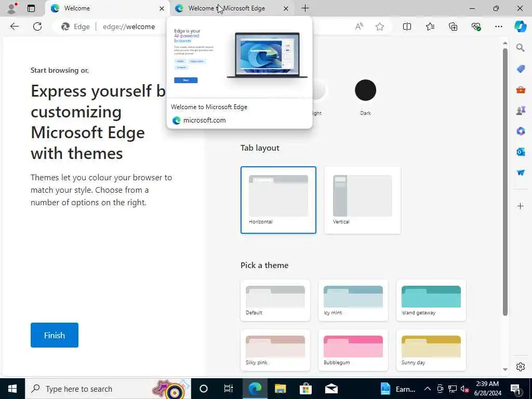Screen dimensions: 532x399
Task: Open Settings and more ellipsis menu
Action: coord(498,26)
